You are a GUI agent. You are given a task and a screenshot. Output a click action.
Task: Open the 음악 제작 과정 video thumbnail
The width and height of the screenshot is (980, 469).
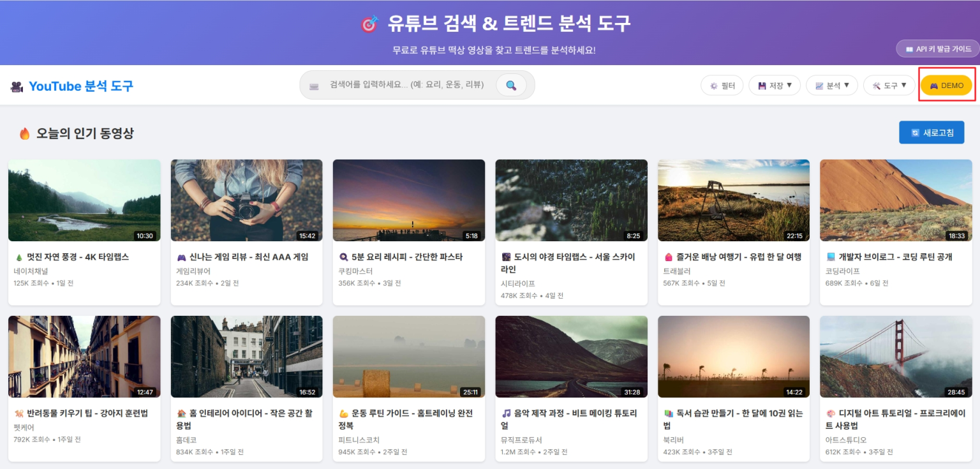click(571, 357)
